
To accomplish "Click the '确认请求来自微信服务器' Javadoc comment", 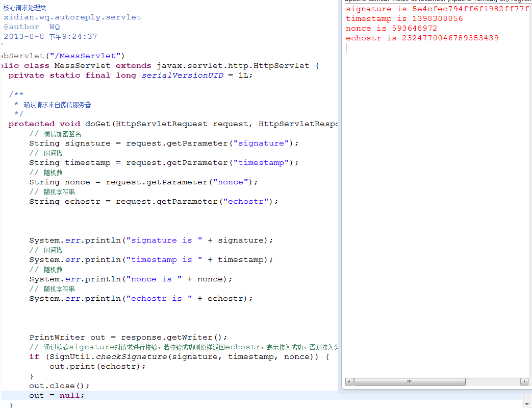I will [x=57, y=105].
